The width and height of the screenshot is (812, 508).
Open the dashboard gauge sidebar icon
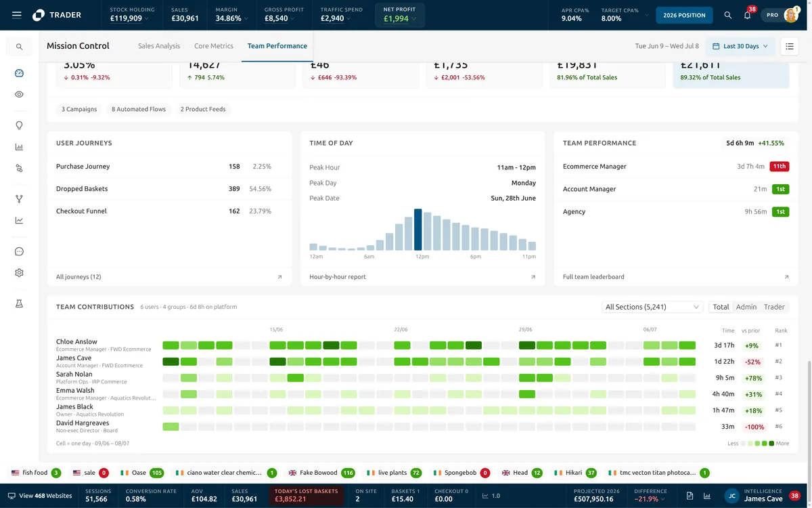pyautogui.click(x=19, y=73)
